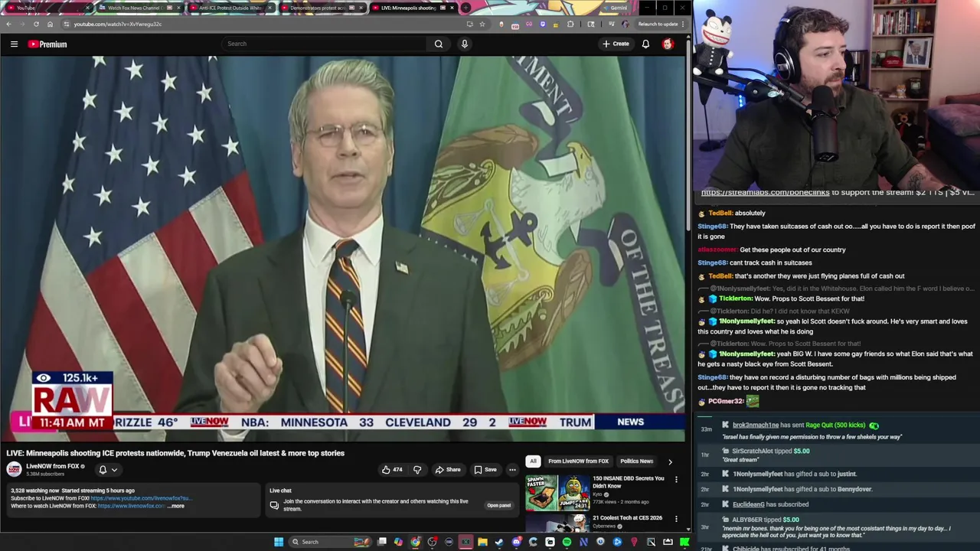Open File Explorer from the taskbar

click(482, 542)
